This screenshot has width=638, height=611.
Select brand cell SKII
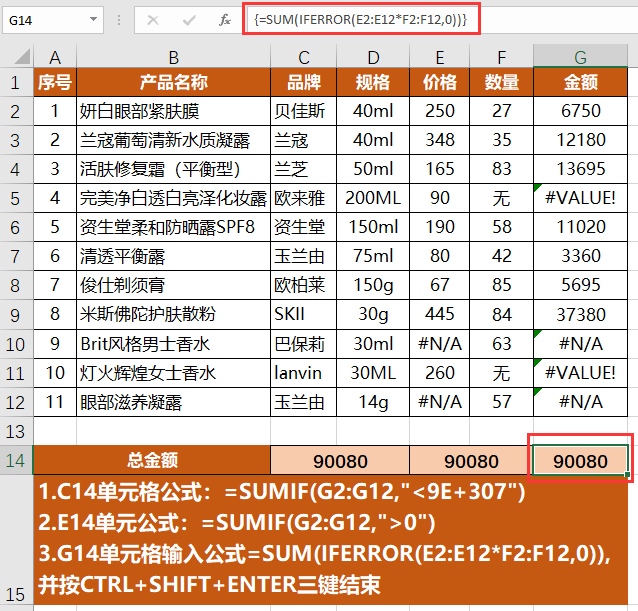pos(304,314)
